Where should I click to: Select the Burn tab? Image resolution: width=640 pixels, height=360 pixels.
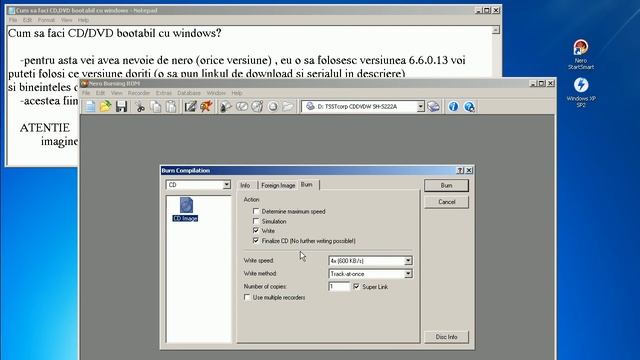(x=307, y=184)
